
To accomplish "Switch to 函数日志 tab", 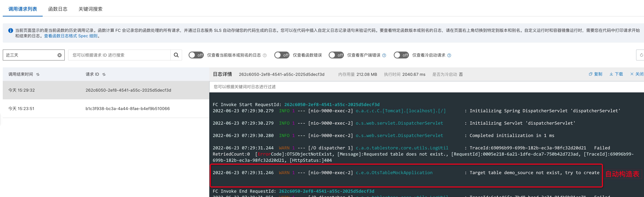I will [x=58, y=9].
